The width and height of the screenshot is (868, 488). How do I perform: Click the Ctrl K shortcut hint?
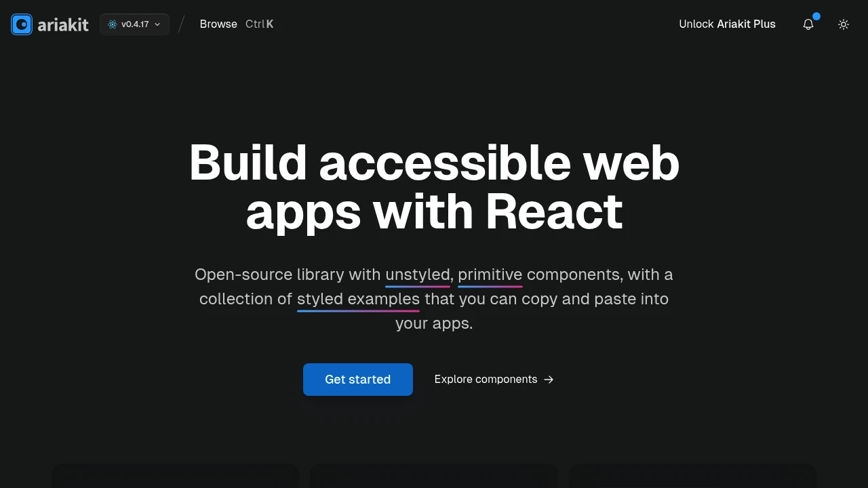pyautogui.click(x=259, y=24)
